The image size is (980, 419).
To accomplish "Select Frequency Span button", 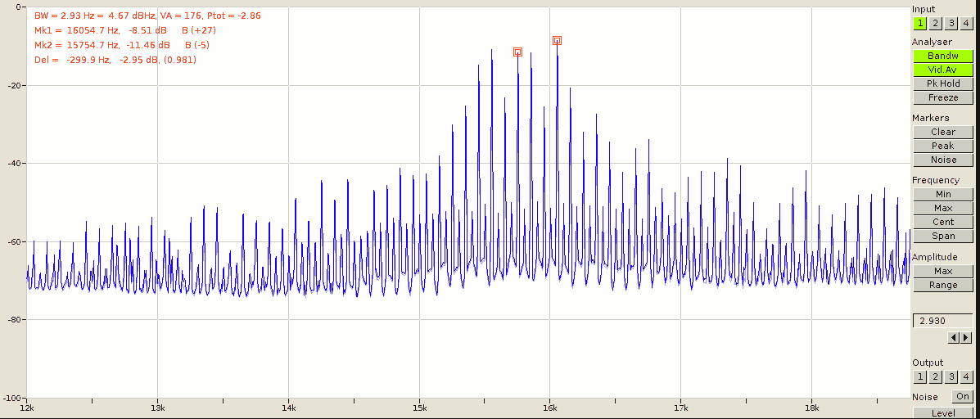I will pyautogui.click(x=942, y=236).
